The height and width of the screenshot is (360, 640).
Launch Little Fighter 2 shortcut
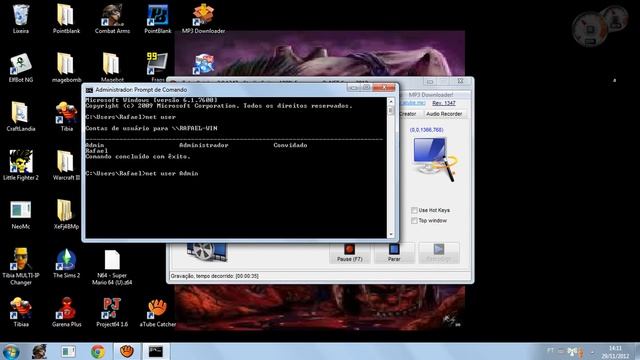point(20,165)
